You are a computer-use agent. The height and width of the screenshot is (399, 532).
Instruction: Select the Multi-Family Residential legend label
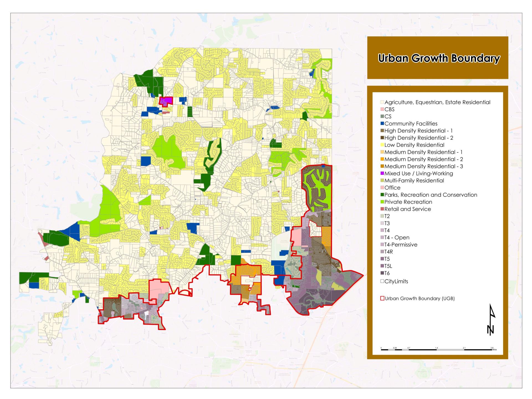(x=414, y=181)
